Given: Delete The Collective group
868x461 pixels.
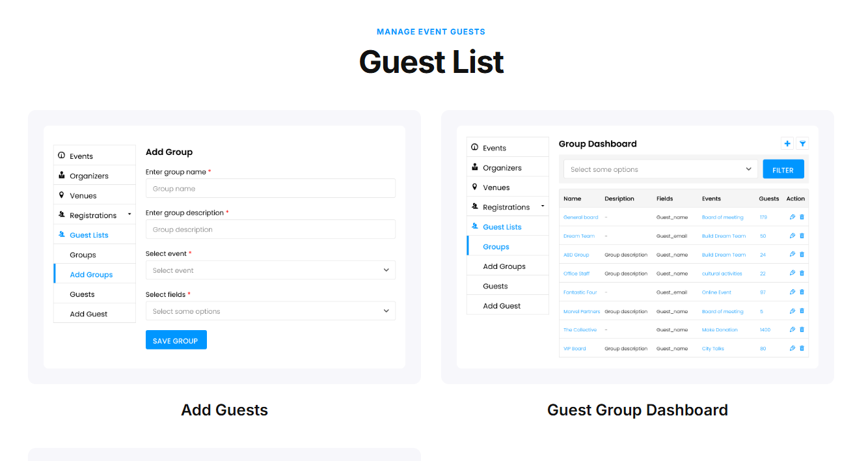Looking at the screenshot, I should click(x=802, y=329).
